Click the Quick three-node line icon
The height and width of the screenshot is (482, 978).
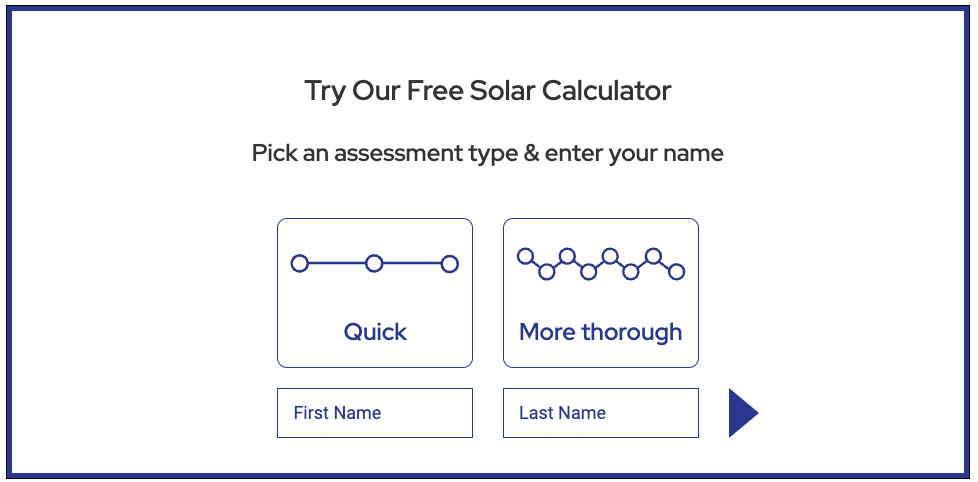(x=374, y=264)
